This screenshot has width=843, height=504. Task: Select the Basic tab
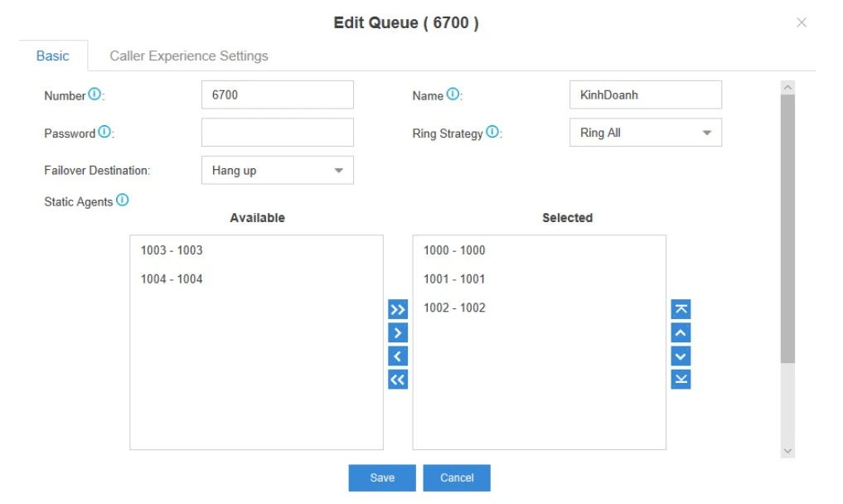53,56
